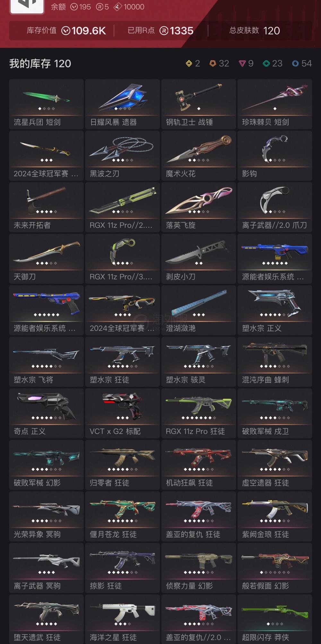Select the RGX 11z Pro 狂徒 rifle
Viewport: 321px width, 644px height.
point(199,413)
